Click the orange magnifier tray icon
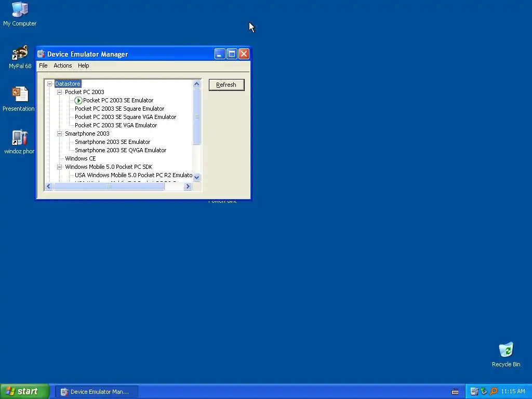Image resolution: width=532 pixels, height=399 pixels. (494, 392)
